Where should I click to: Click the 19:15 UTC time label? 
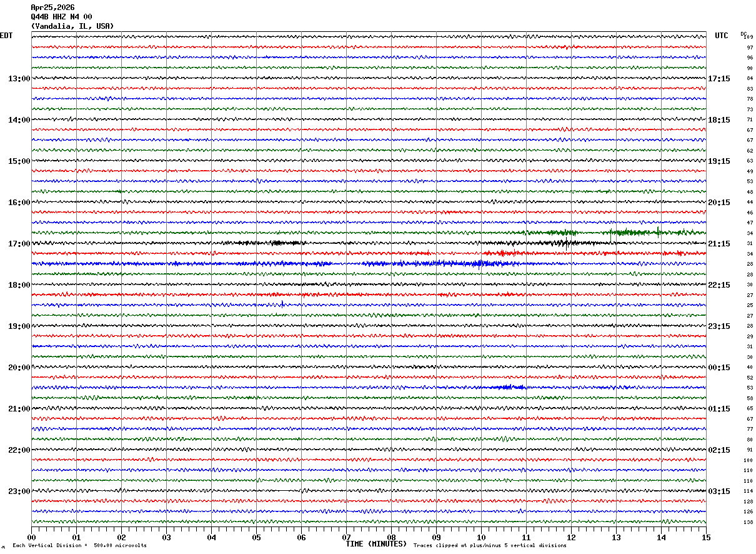point(719,161)
